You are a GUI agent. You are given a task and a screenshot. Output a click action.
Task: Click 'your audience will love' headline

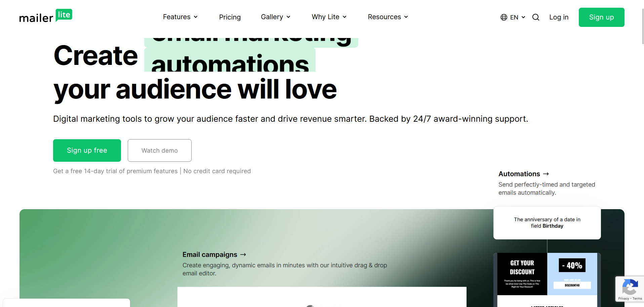(195, 90)
